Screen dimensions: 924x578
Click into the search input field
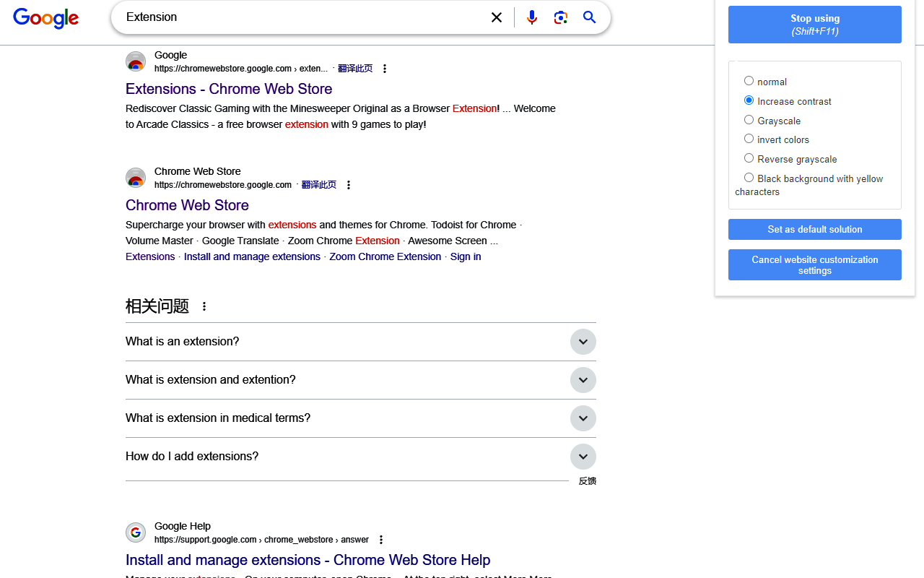(x=303, y=17)
